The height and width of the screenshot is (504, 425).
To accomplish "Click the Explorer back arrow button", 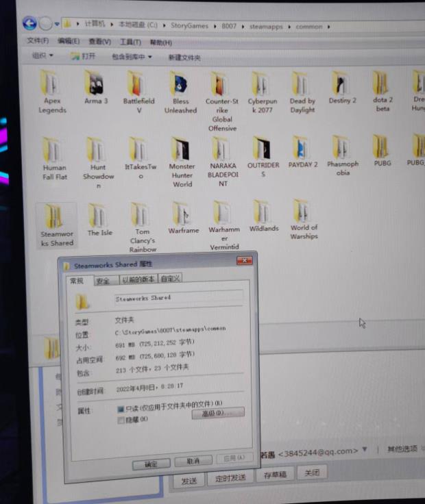I will tap(29, 23).
